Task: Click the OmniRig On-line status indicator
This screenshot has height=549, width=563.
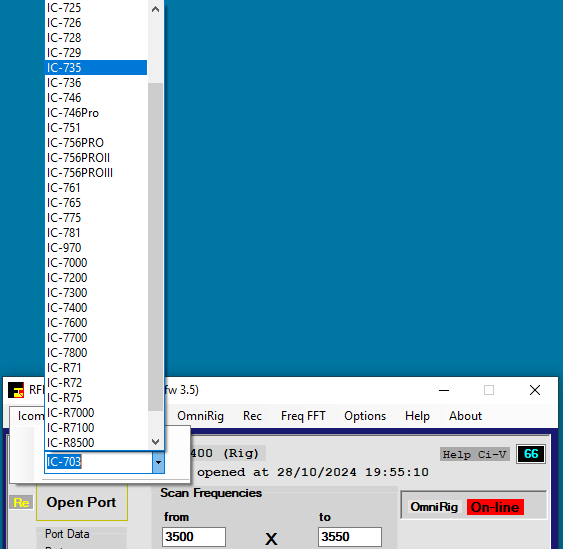Action: click(495, 507)
